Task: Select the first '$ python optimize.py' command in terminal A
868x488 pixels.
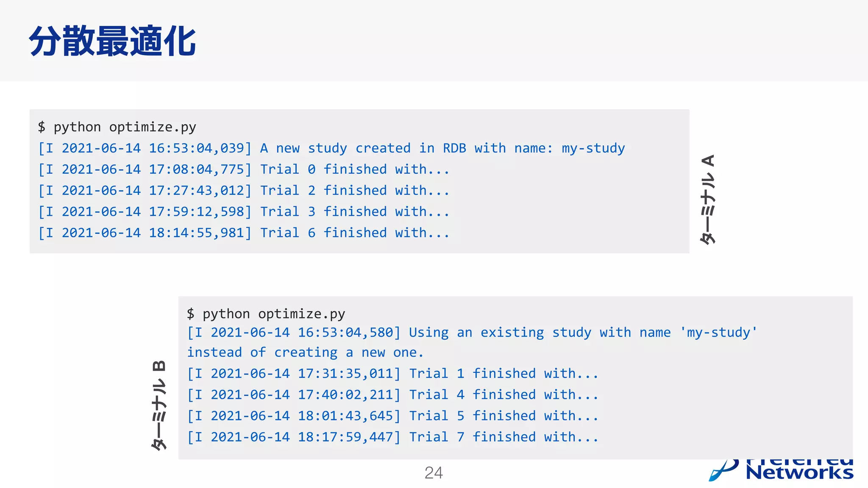Action: 117,127
